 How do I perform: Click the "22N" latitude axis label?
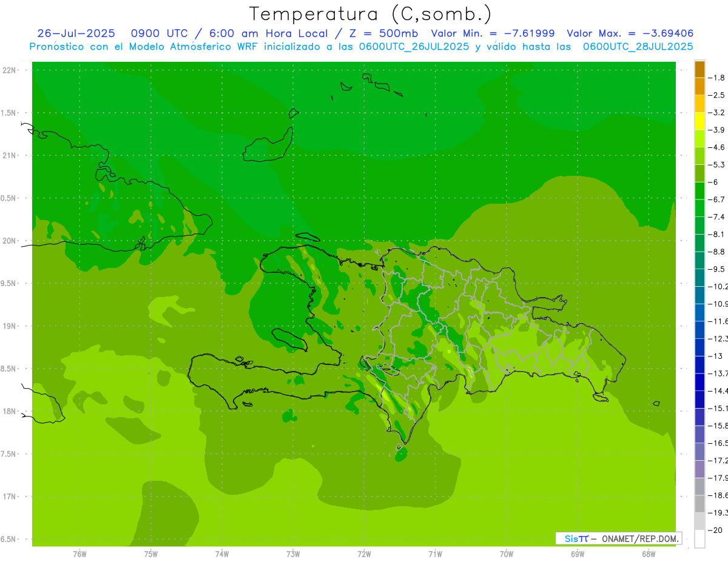click(10, 70)
